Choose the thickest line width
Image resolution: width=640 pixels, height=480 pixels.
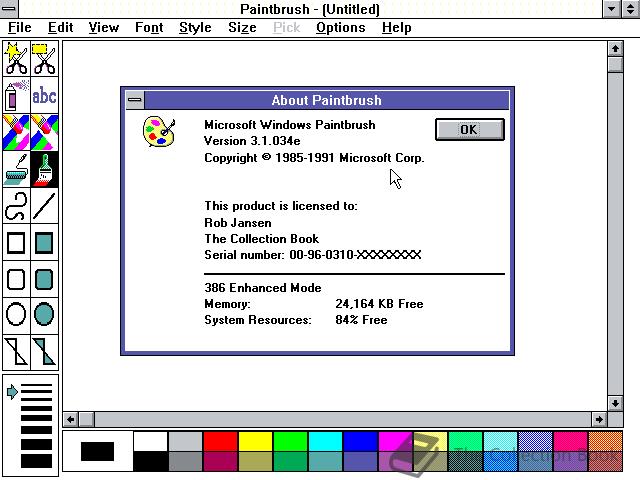pos(36,460)
